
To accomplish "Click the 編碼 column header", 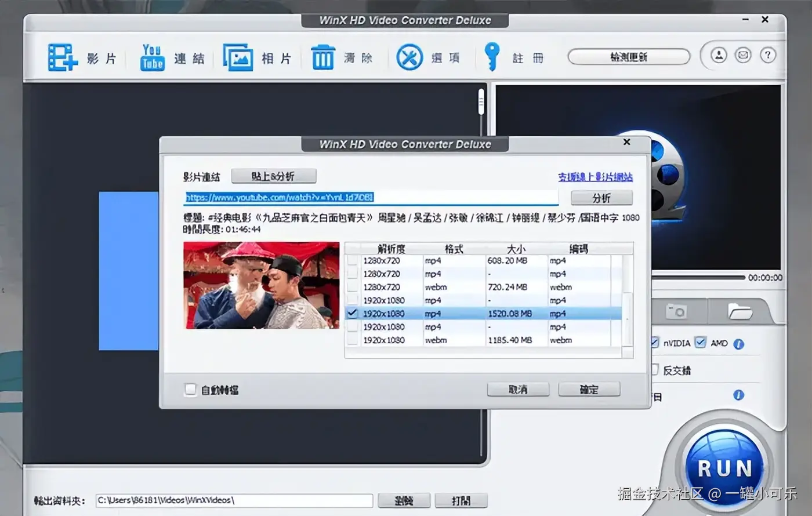I will pos(579,249).
